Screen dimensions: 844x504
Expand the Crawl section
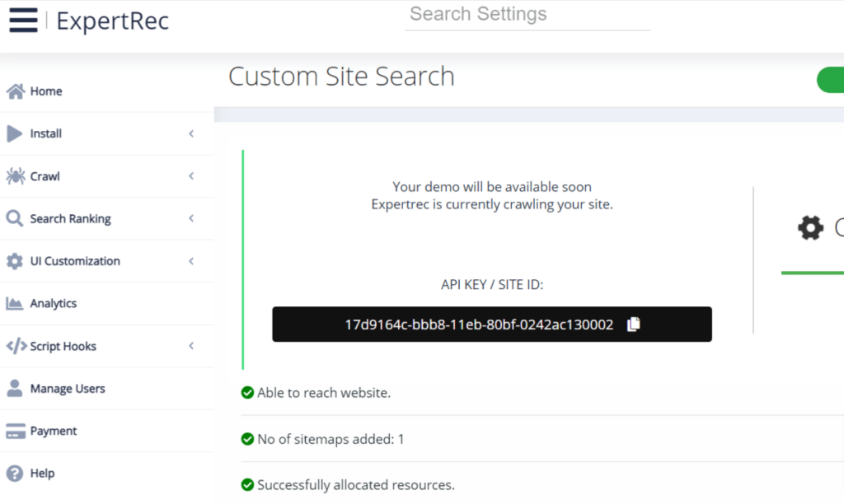tap(191, 175)
